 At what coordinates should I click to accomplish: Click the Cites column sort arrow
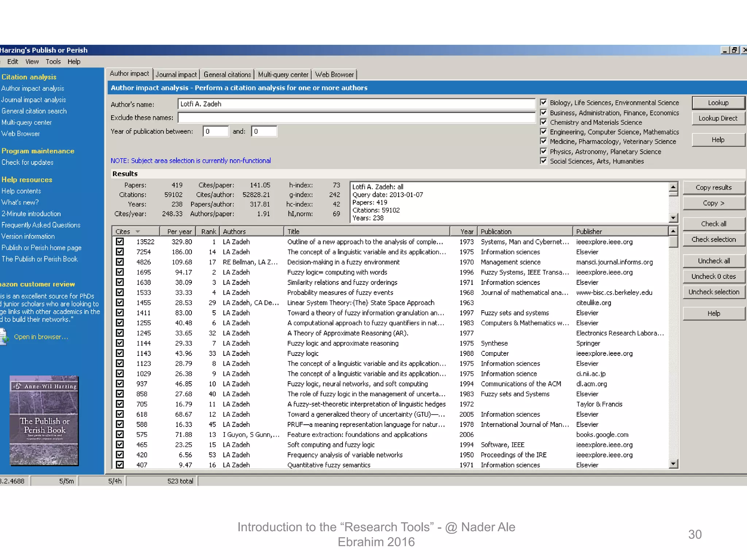coord(138,232)
